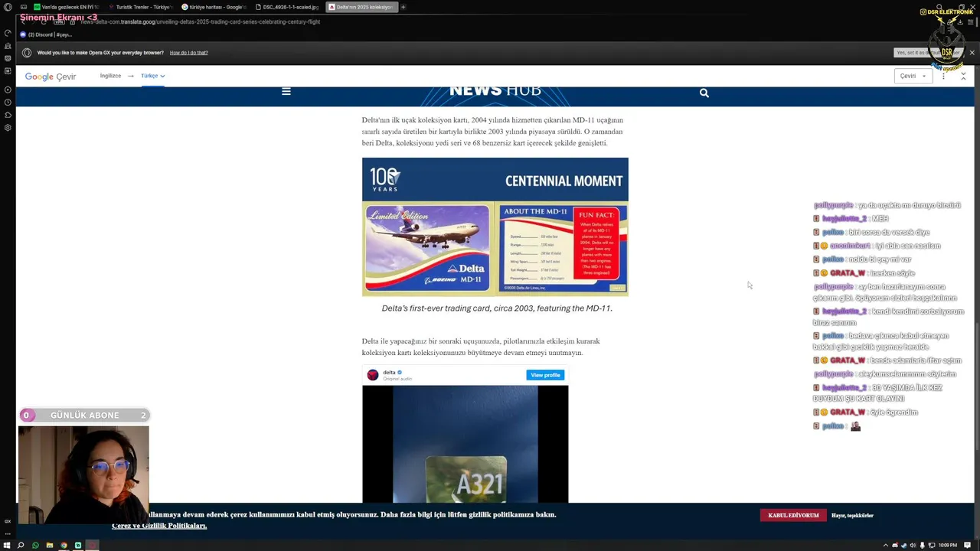Click the MD-11 trading card image
This screenshot has width=980, height=551.
[x=495, y=227]
